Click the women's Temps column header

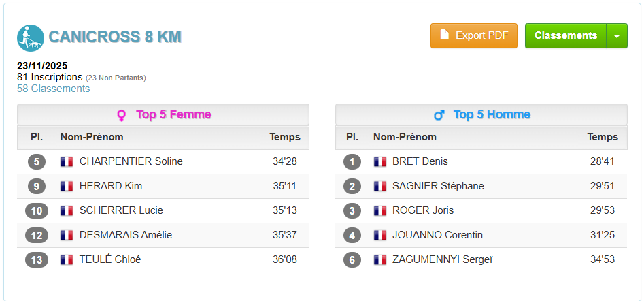285,137
